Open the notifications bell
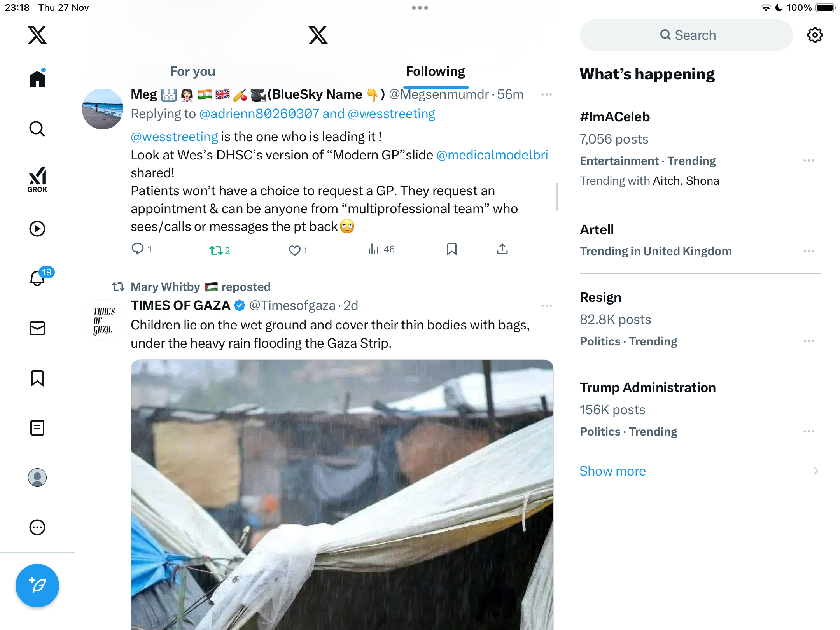The height and width of the screenshot is (630, 840). [37, 278]
